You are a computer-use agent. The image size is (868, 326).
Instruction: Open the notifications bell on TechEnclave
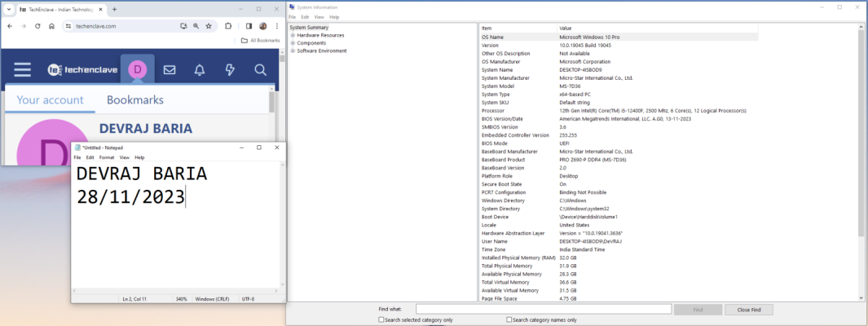(x=200, y=70)
